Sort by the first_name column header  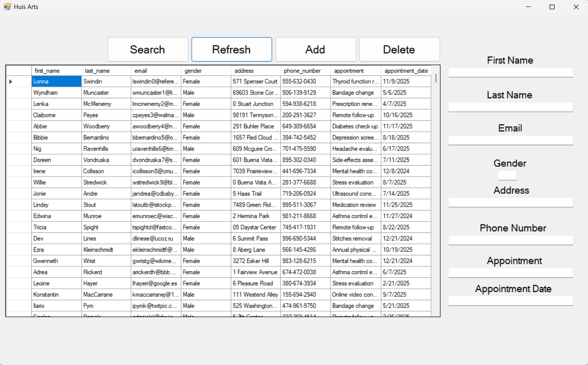pos(56,71)
